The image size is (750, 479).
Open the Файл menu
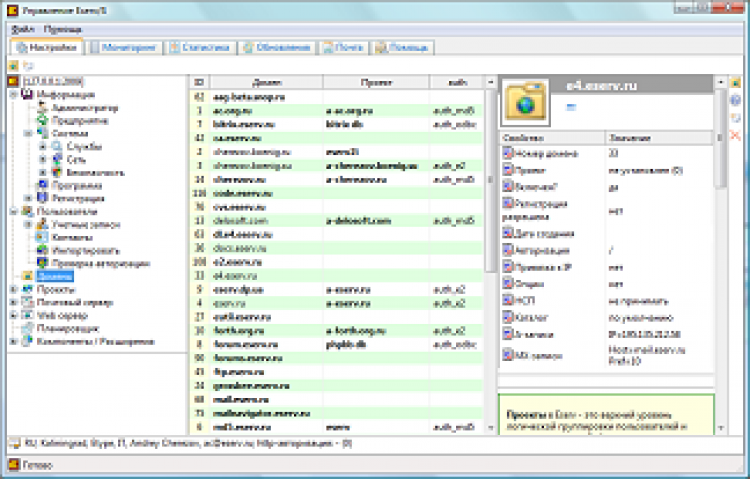pyautogui.click(x=22, y=30)
